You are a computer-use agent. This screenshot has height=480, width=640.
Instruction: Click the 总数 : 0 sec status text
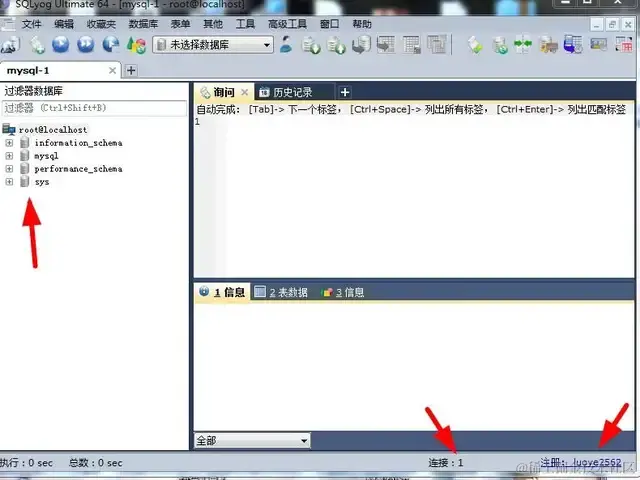pos(96,463)
